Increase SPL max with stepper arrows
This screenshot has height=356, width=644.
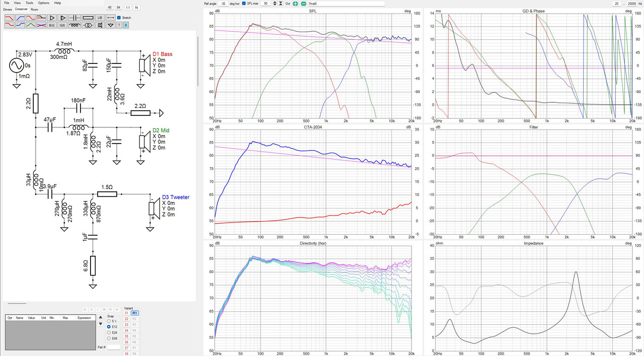click(x=275, y=4)
